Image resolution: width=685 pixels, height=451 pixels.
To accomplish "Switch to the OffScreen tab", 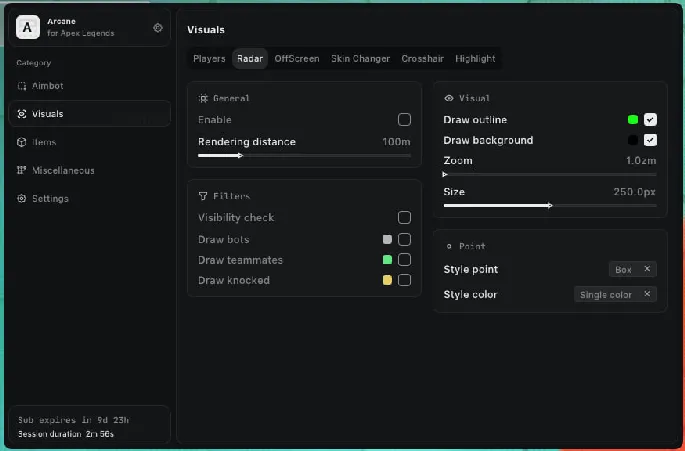I will click(297, 59).
